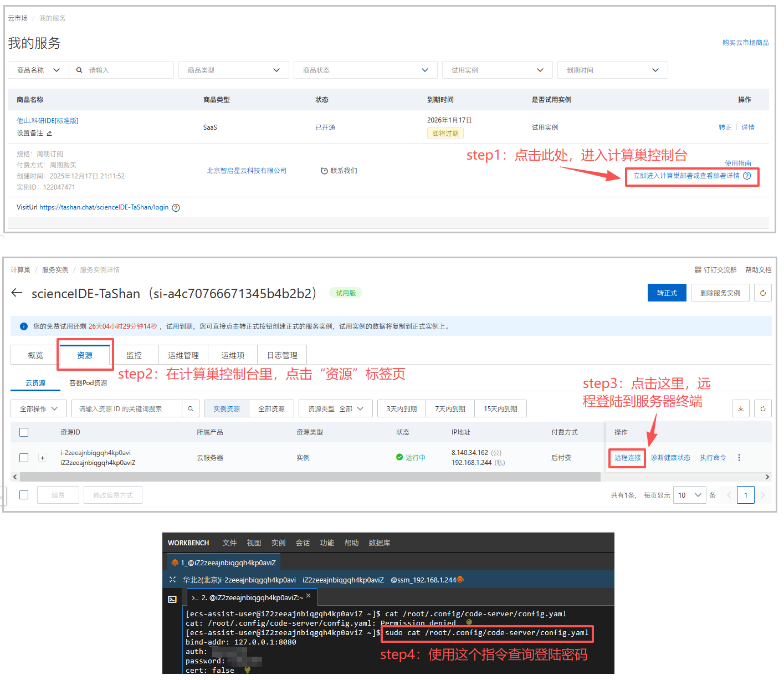Viewport: 784px width, 680px height.
Task: Switch to the 监控 tab
Action: click(134, 355)
